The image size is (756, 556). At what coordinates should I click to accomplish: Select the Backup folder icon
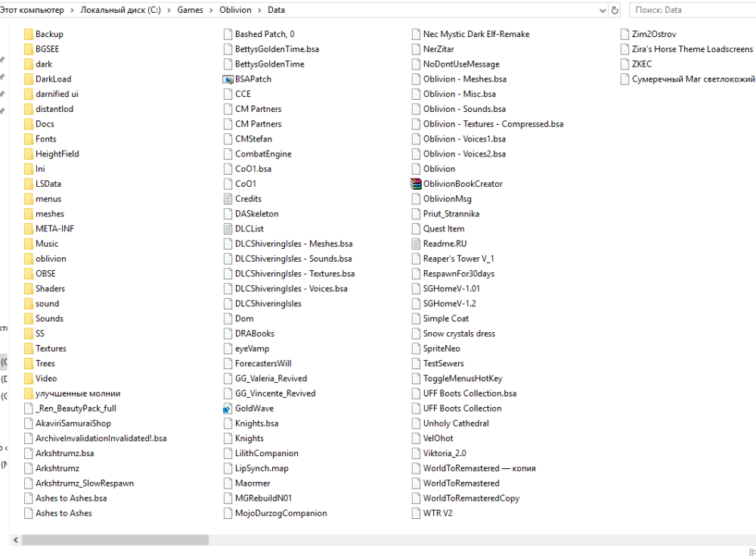pos(29,34)
